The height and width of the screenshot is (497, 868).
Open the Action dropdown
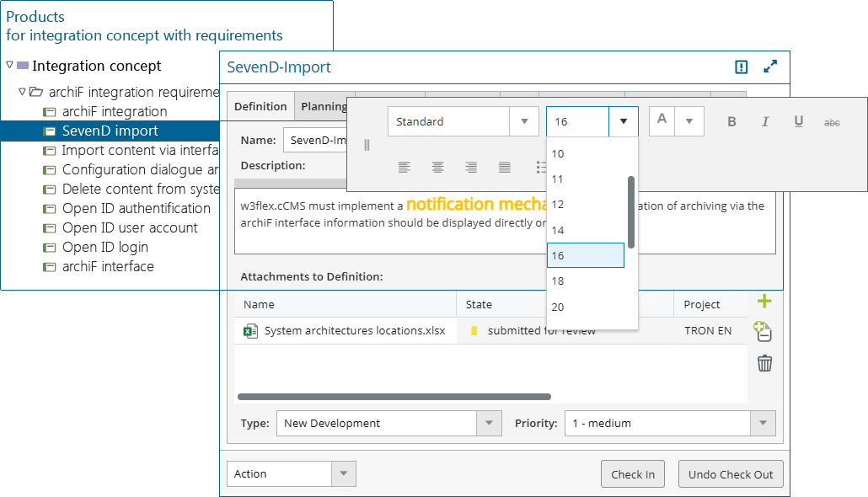point(342,474)
